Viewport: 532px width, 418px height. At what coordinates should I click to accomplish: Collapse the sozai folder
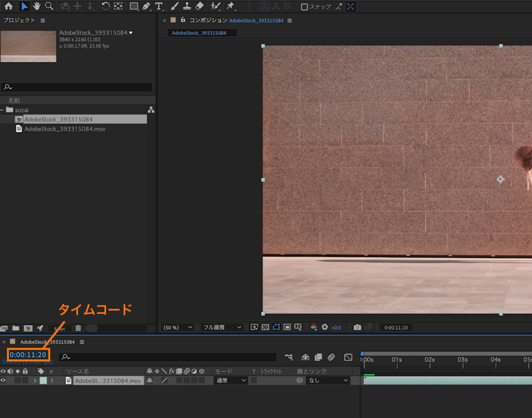(2, 110)
